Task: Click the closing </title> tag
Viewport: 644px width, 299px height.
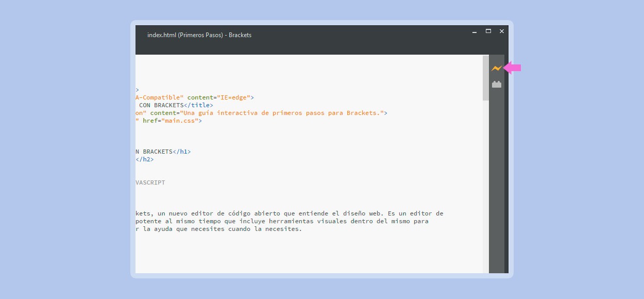Action: [x=198, y=105]
